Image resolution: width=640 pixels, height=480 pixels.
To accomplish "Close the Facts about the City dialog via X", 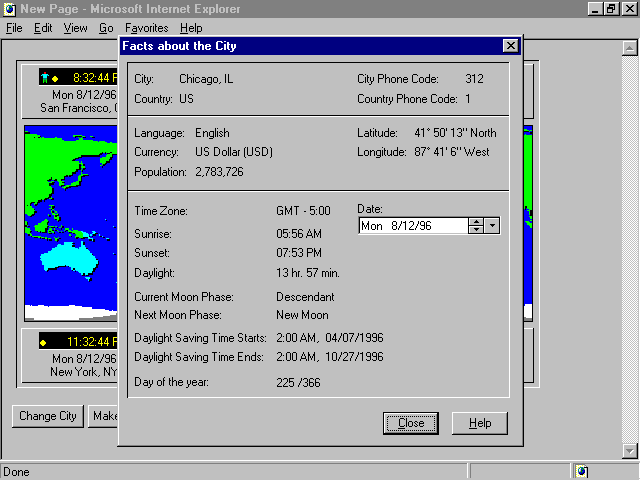I will pyautogui.click(x=510, y=46).
